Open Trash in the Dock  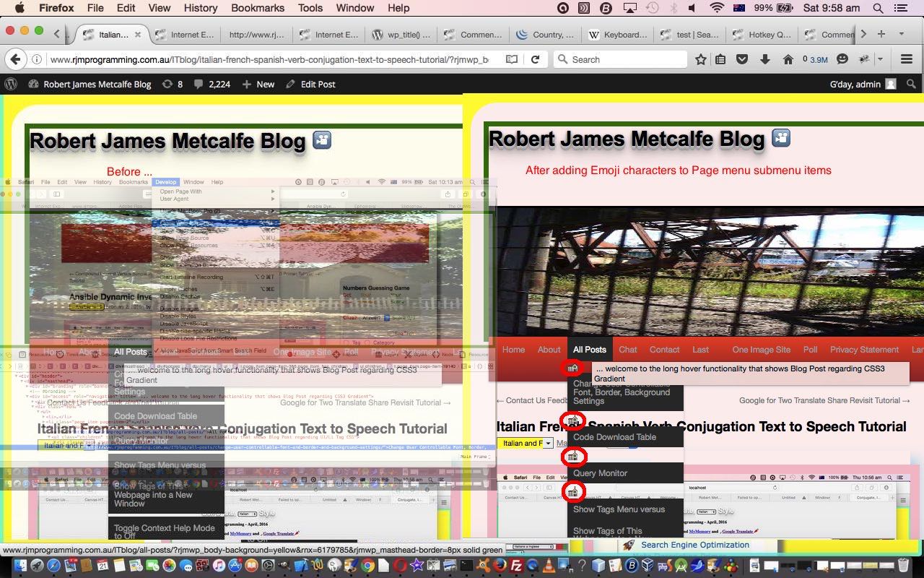[x=903, y=565]
